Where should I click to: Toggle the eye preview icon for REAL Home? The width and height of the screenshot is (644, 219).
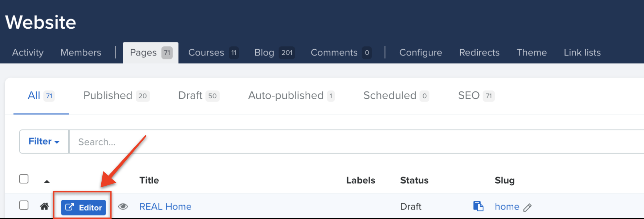pyautogui.click(x=123, y=206)
